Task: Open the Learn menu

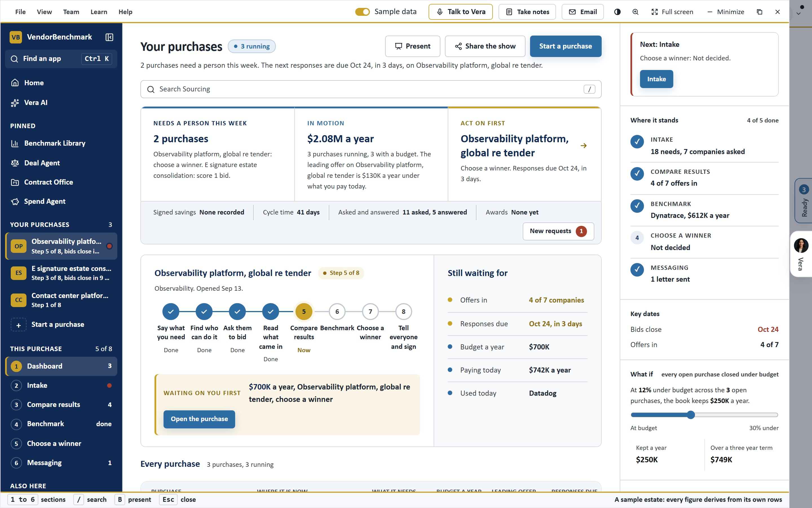Action: tap(99, 12)
